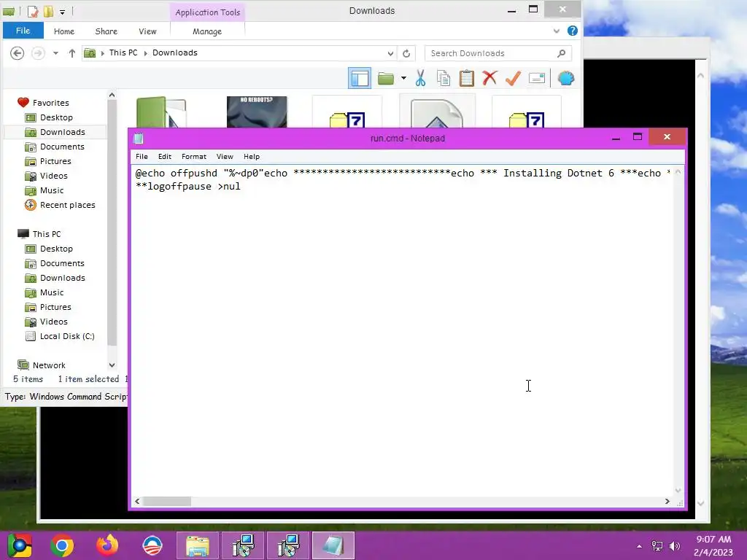Expand the address bar history dropdown
This screenshot has width=747, height=560.
tap(390, 53)
